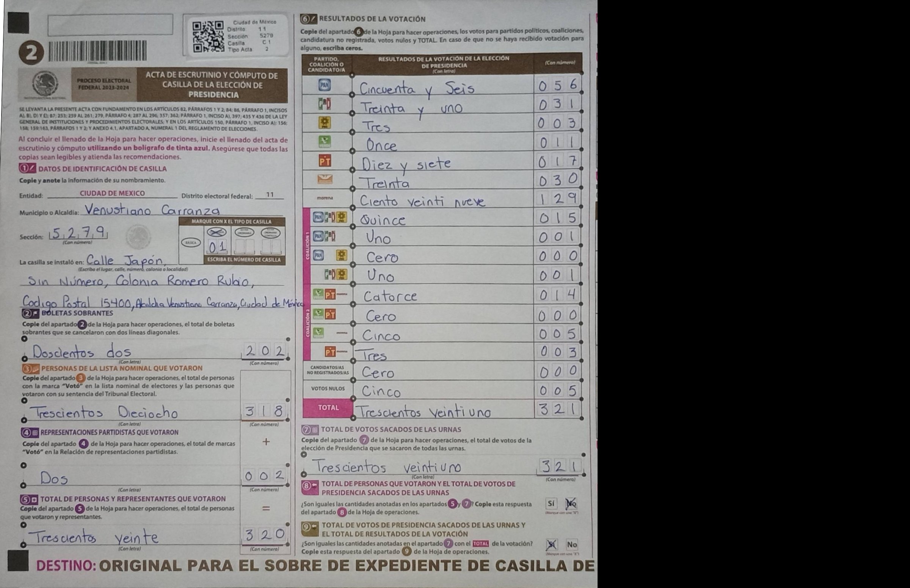Click the CIUDAD DE MEXICO entity text

pos(112,194)
